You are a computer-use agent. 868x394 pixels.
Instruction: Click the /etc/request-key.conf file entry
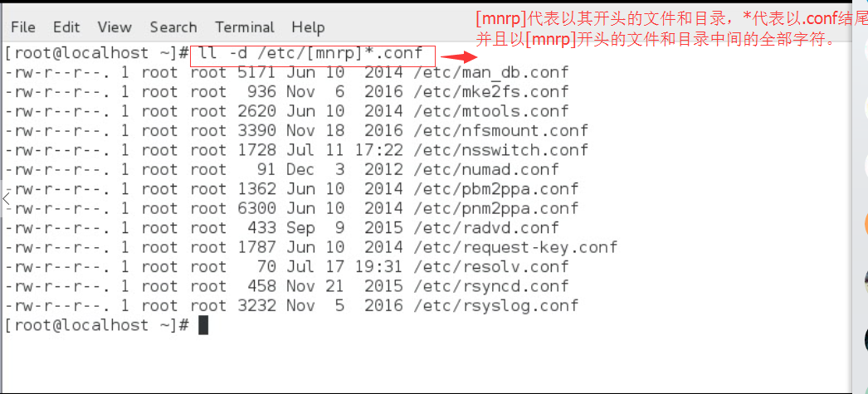(x=515, y=247)
